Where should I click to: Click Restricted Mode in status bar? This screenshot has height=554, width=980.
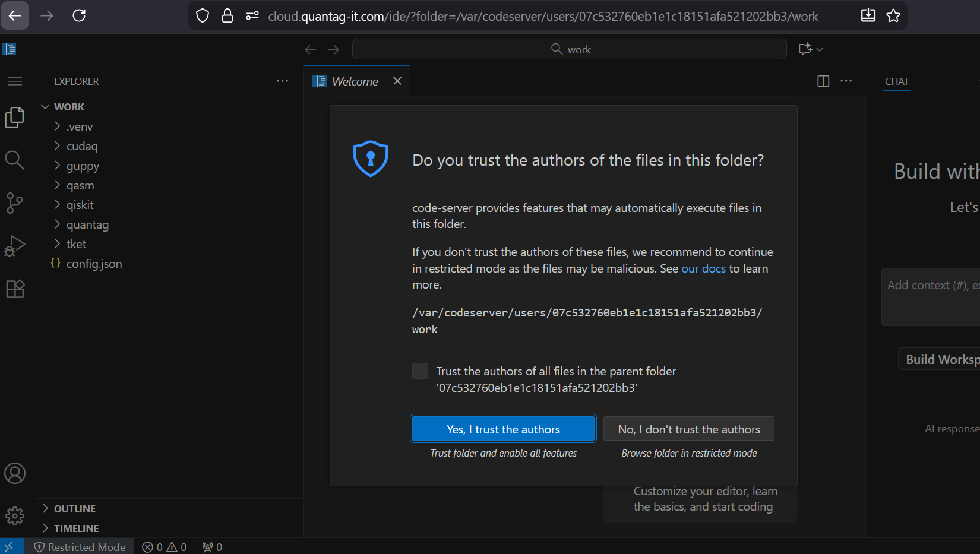[80, 547]
